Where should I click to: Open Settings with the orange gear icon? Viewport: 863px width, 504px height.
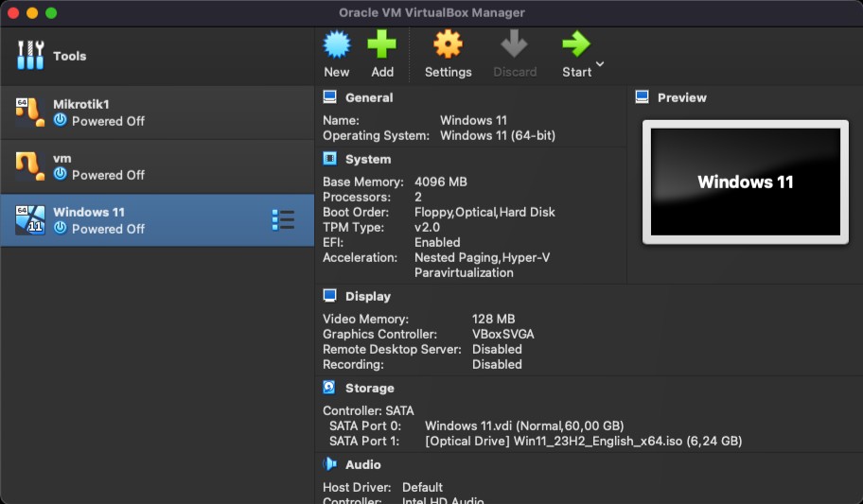point(448,44)
